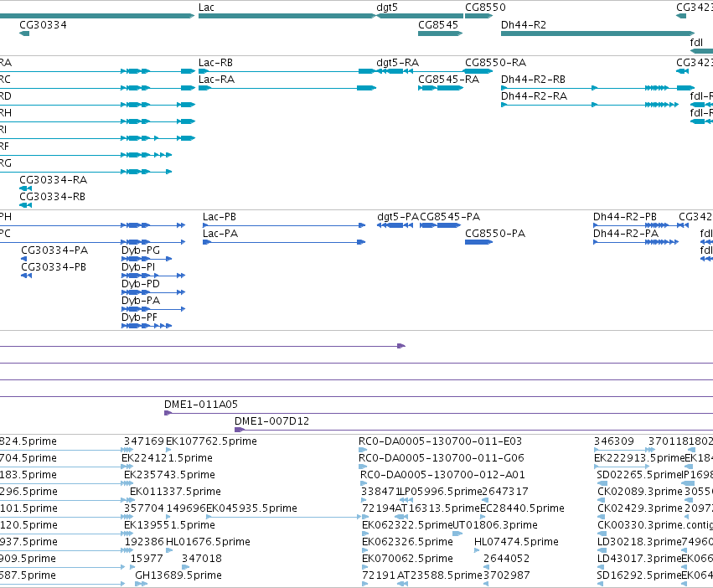
Task: Click transcript CG30334-RA
Action: pos(25,188)
